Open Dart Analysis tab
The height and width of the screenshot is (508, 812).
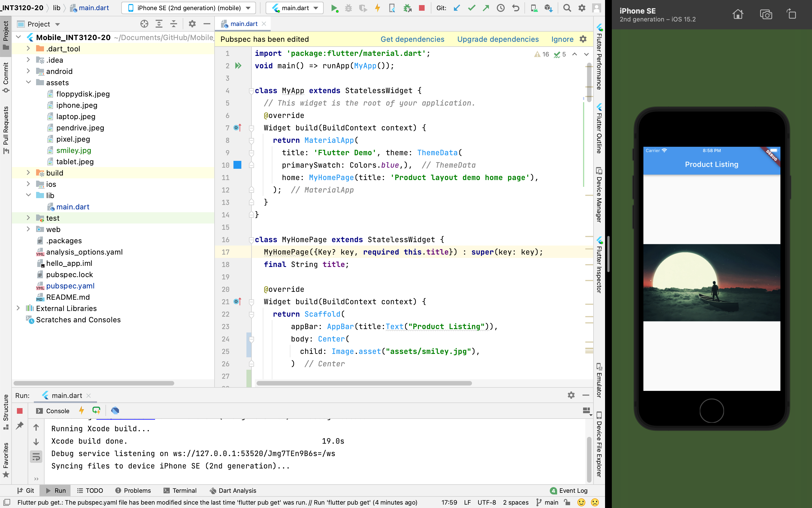[233, 491]
